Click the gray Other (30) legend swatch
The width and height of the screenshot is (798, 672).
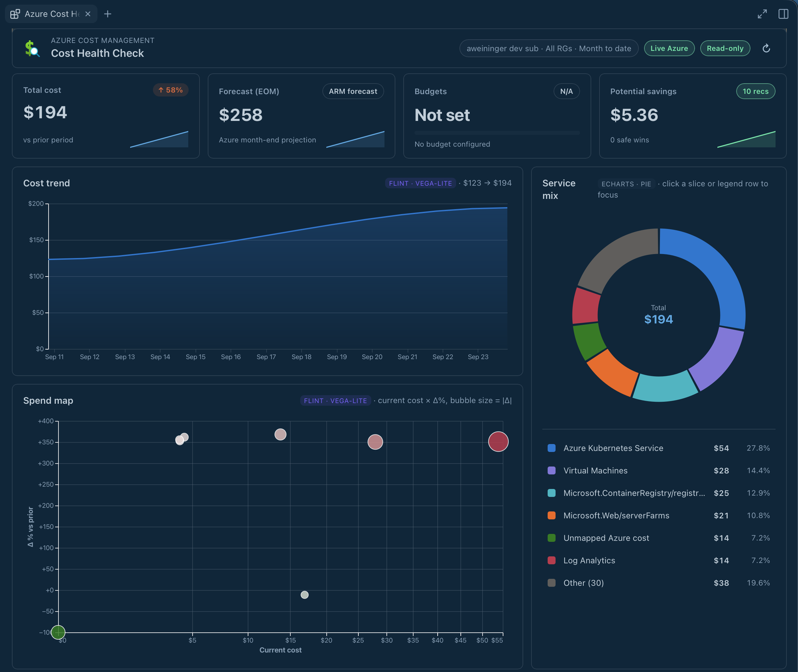[x=551, y=583]
